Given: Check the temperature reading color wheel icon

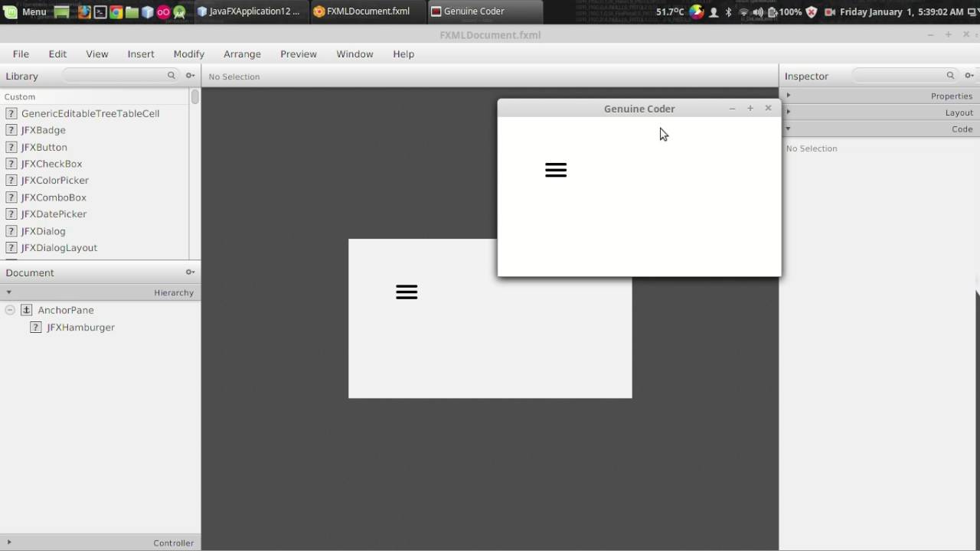Looking at the screenshot, I should 695,11.
